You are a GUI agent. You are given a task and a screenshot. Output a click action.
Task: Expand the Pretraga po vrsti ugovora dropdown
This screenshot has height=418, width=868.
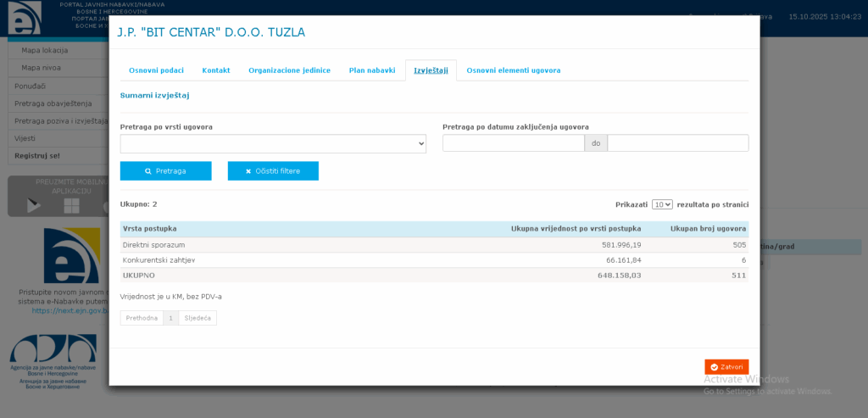click(273, 144)
